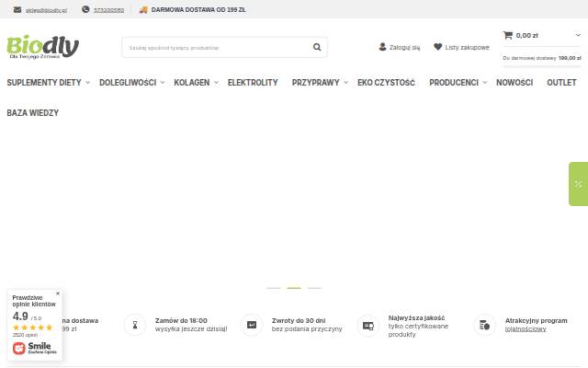Expand Dolegliwości menu chevron

(x=163, y=82)
